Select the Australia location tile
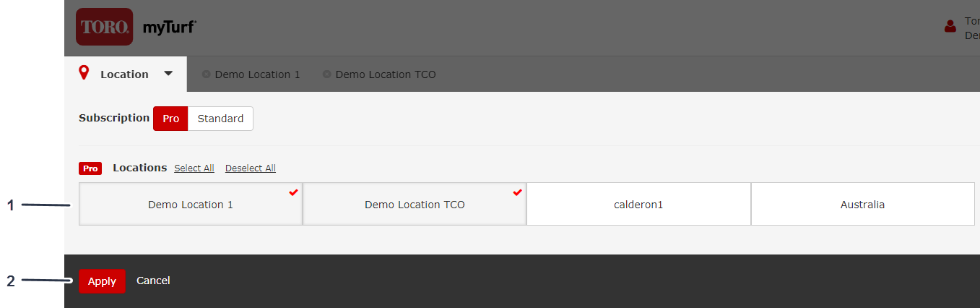The height and width of the screenshot is (308, 980). 862,205
